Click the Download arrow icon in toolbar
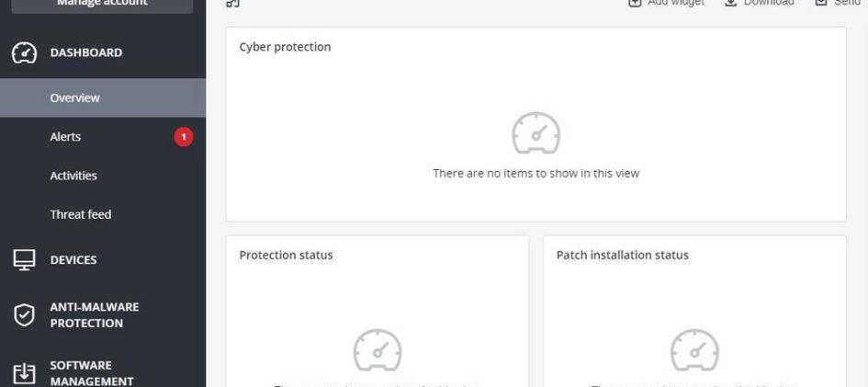This screenshot has height=387, width=868. click(x=731, y=3)
